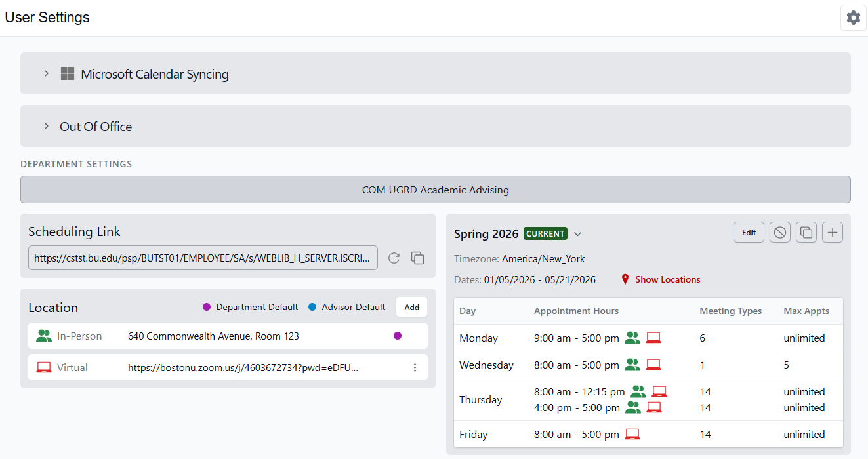Click Friday's 8:00 am - 5:00 pm hours
The image size is (868, 459).
coord(577,435)
